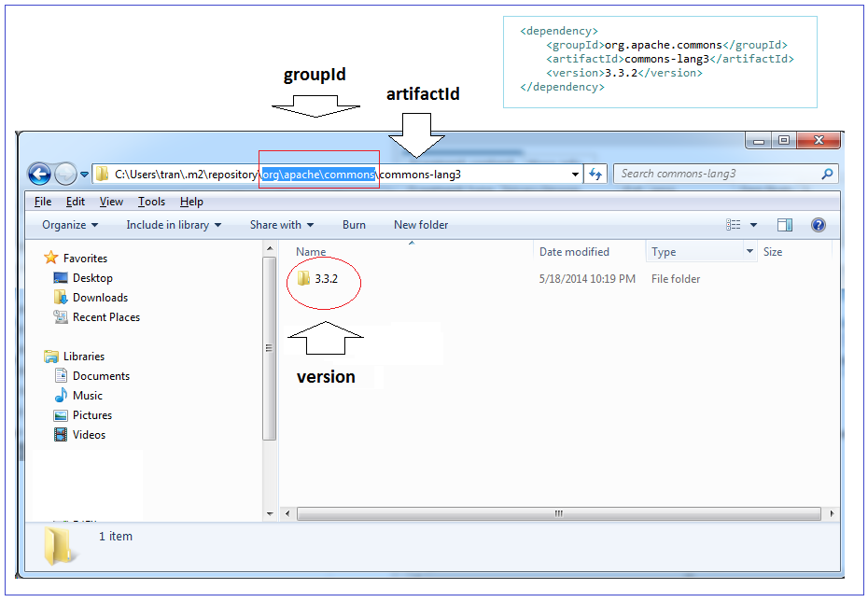Click the Change your view icon

click(x=734, y=224)
